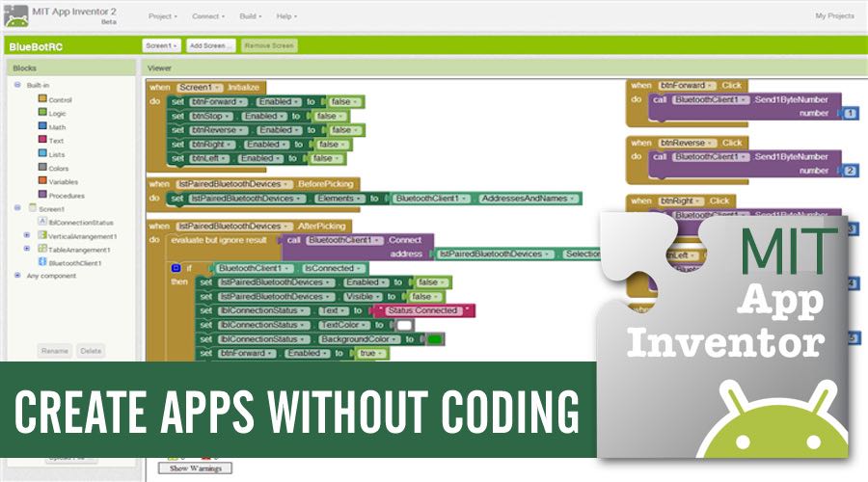This screenshot has height=482, width=868.
Task: Open the Text blocks drawer icon
Action: 42,140
